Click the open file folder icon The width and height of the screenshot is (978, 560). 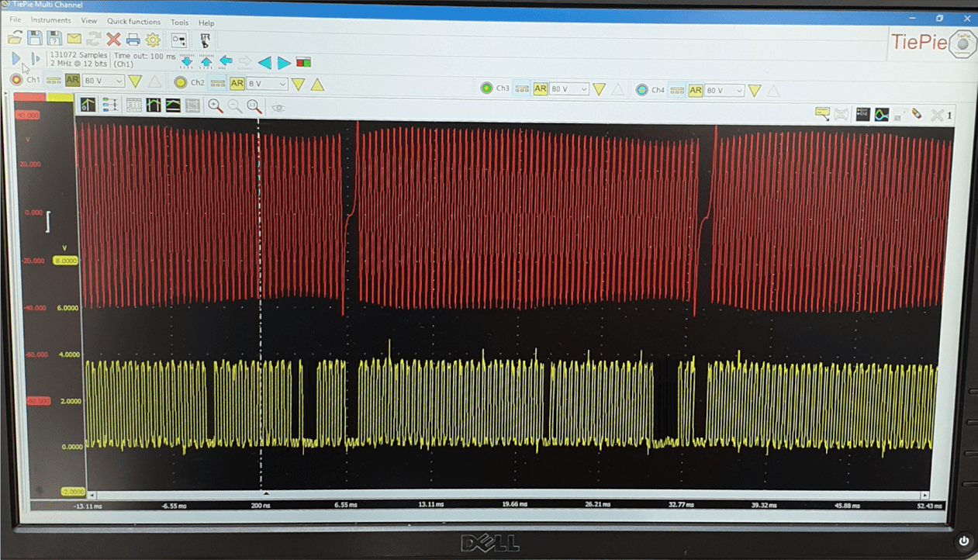(x=15, y=39)
